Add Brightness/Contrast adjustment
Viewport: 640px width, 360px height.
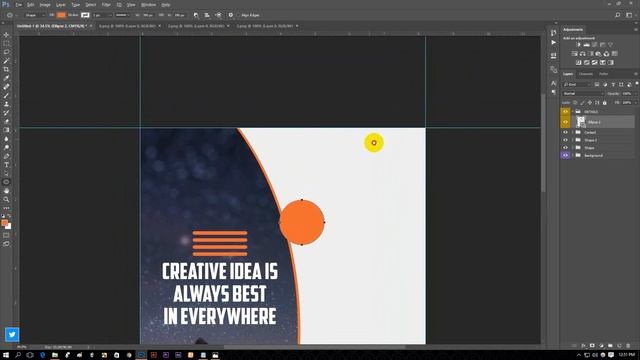pyautogui.click(x=578, y=44)
